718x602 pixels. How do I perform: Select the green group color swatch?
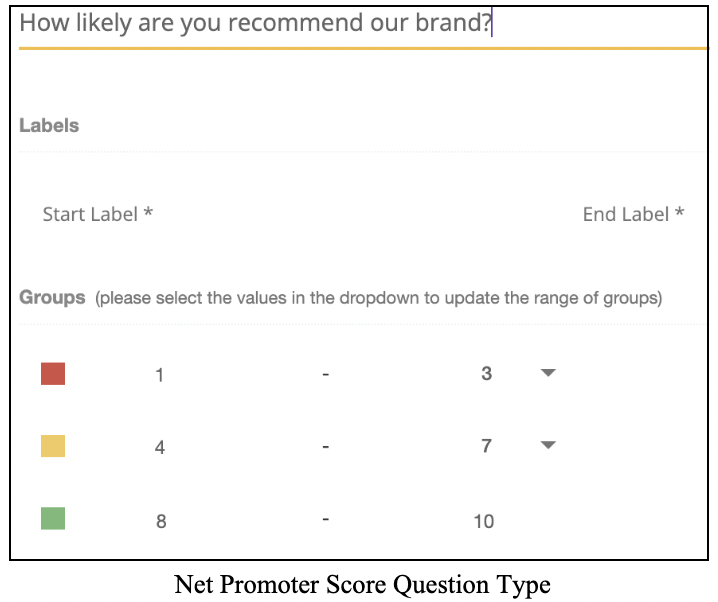click(53, 519)
